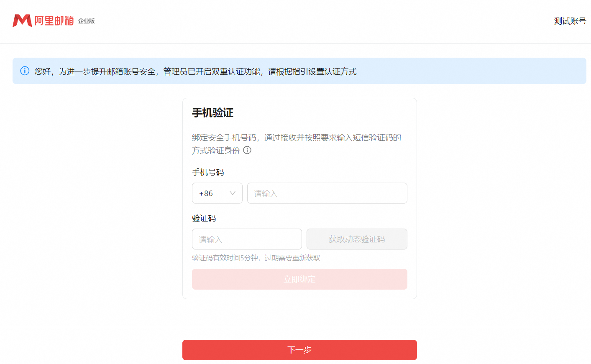Click the 企业版 edition label
Image resolution: width=591 pixels, height=364 pixels.
87,21
